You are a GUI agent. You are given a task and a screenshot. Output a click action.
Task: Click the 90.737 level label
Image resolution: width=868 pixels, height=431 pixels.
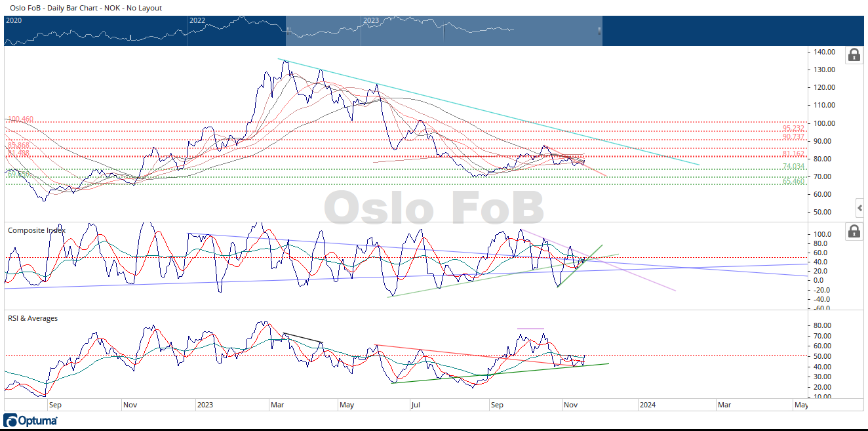pos(793,137)
